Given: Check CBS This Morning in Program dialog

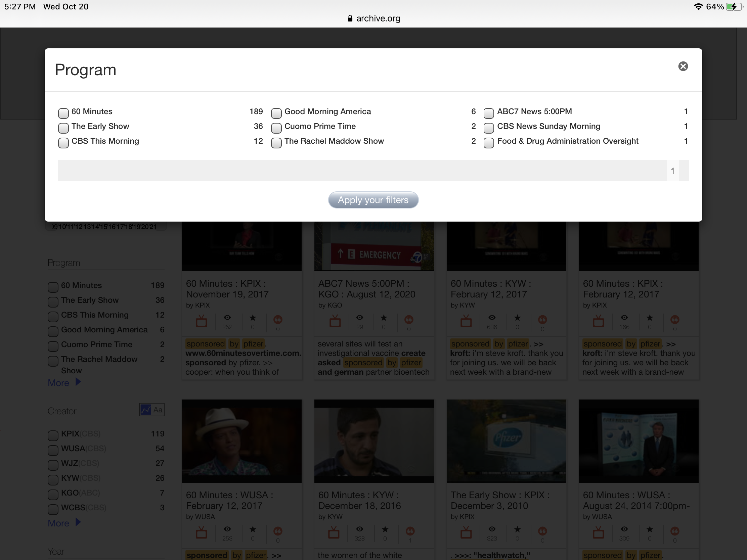Looking at the screenshot, I should 63,143.
